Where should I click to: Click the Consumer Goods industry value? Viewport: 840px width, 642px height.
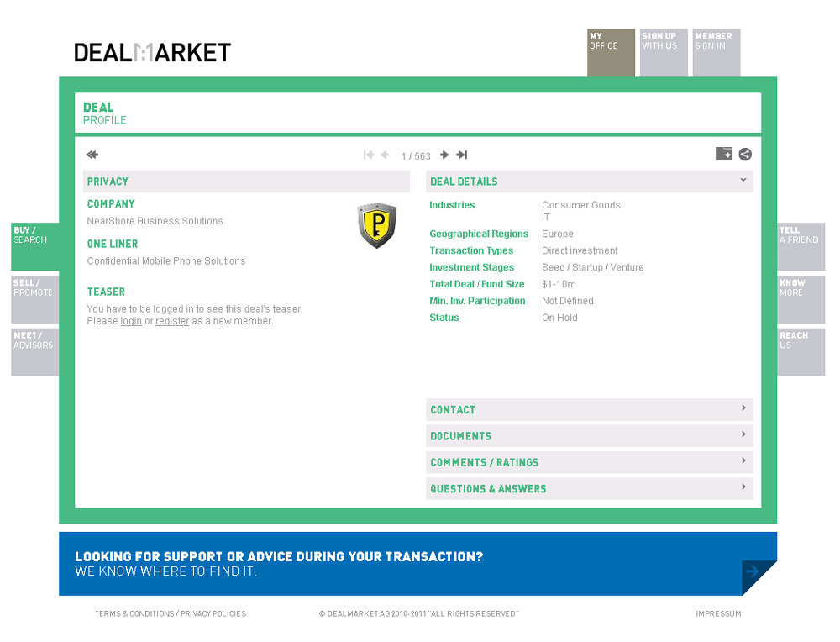pyautogui.click(x=580, y=205)
